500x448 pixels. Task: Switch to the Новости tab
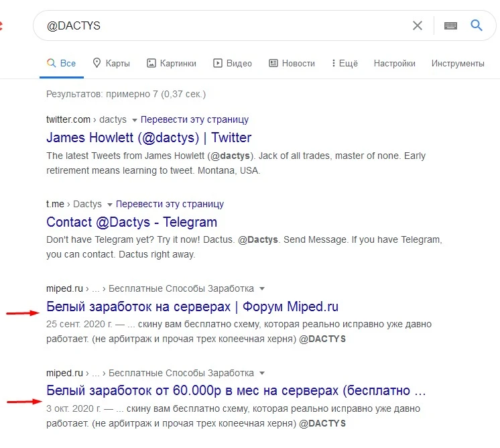tap(292, 63)
